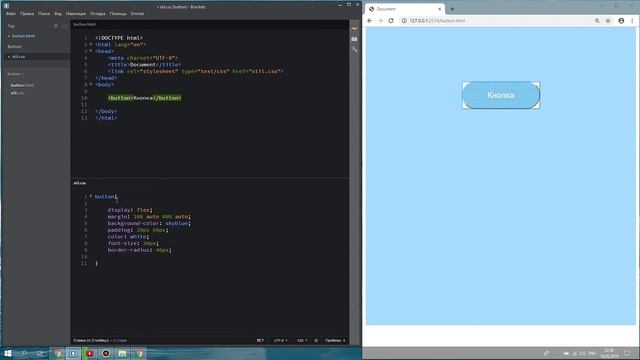Screen dimensions: 640x360
Task: Reload the browser page
Action: 391,20
